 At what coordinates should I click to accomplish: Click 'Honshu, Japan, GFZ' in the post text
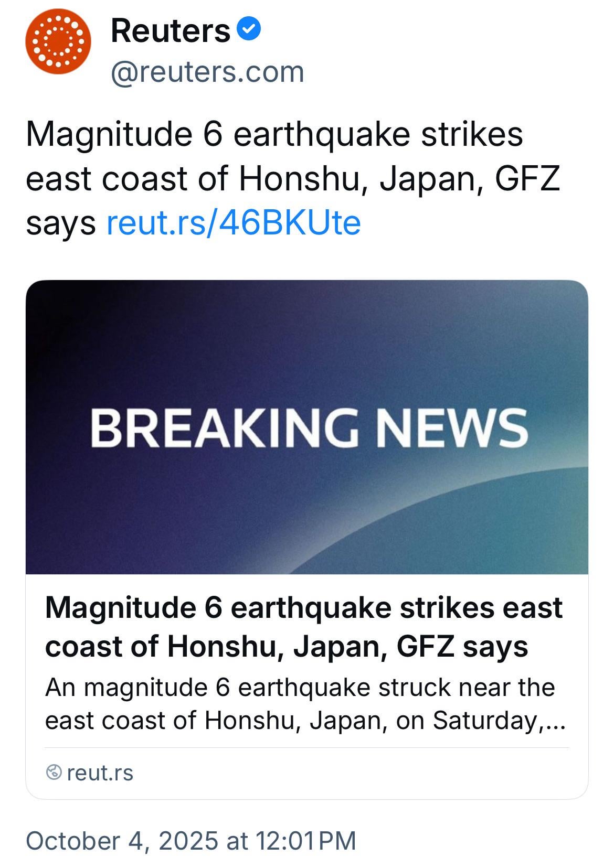click(399, 179)
